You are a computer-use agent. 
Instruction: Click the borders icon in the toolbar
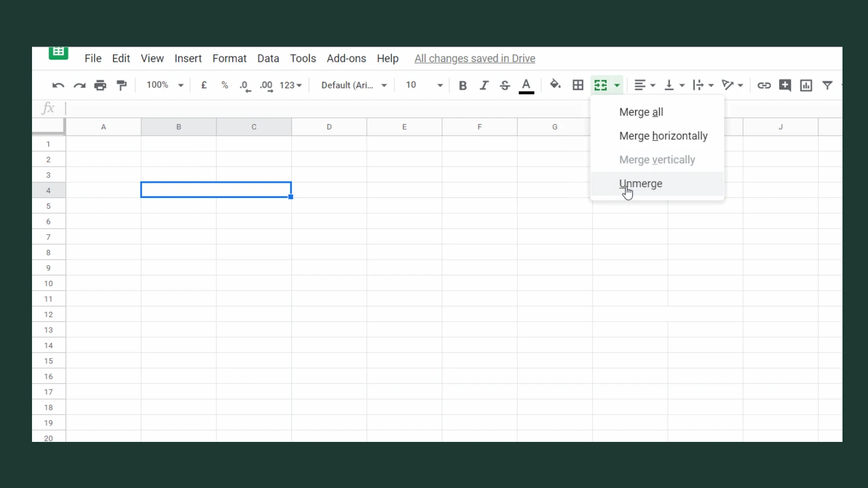point(577,85)
